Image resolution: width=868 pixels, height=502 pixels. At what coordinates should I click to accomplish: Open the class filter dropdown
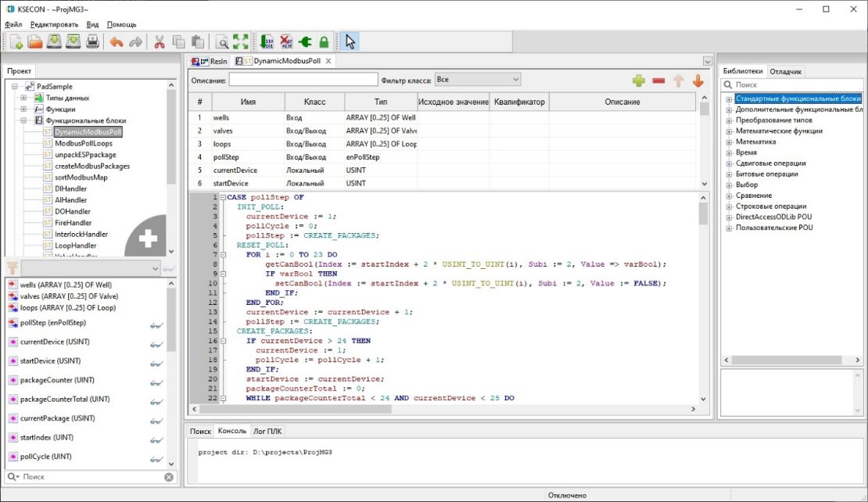(478, 80)
